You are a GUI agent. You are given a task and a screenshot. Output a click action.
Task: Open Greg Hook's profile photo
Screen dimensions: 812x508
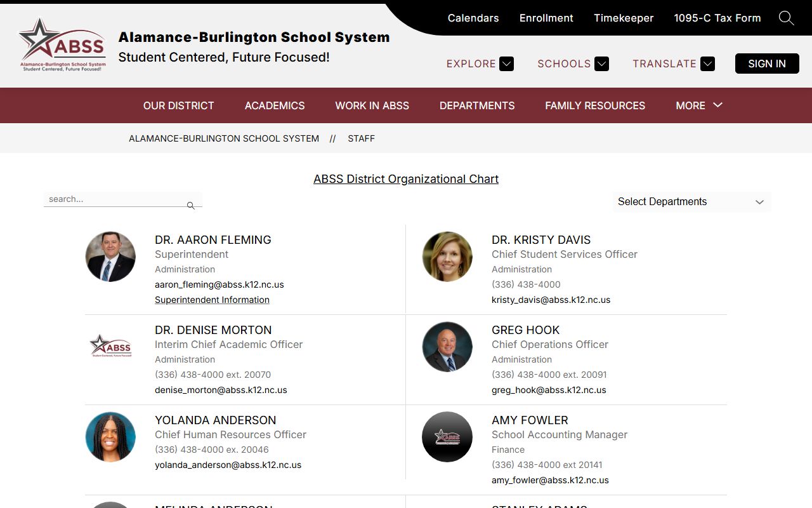(x=447, y=347)
